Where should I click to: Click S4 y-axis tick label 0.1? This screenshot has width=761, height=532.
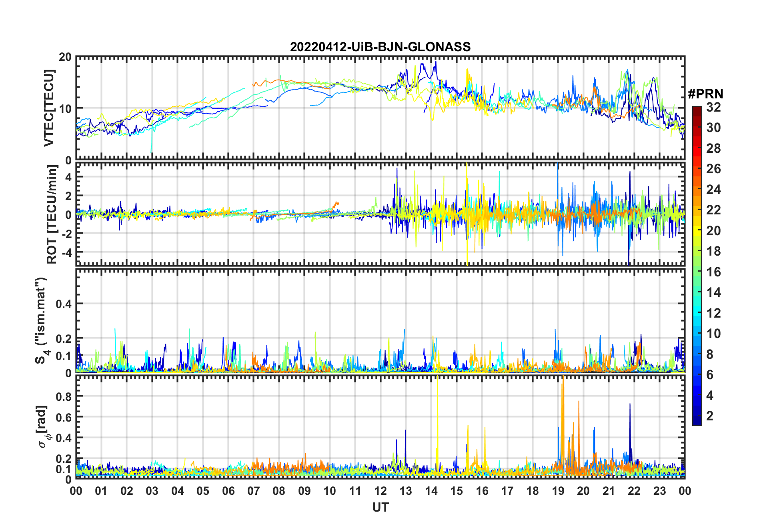pos(64,356)
